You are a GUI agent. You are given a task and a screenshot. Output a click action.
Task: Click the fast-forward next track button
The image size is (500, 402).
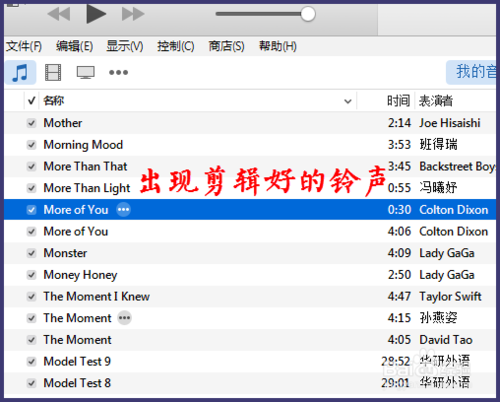coord(133,14)
